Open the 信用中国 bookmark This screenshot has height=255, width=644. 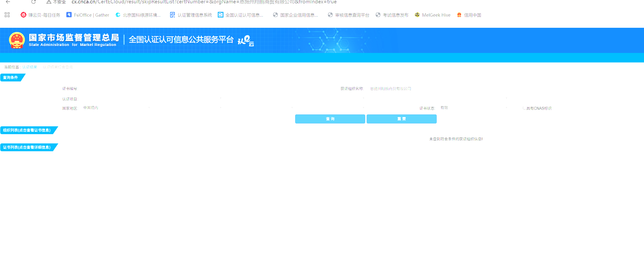469,15
